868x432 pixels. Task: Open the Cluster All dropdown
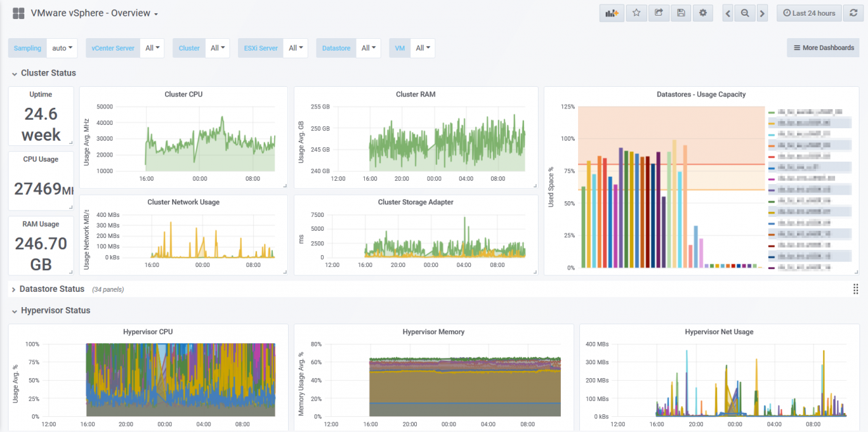click(218, 47)
